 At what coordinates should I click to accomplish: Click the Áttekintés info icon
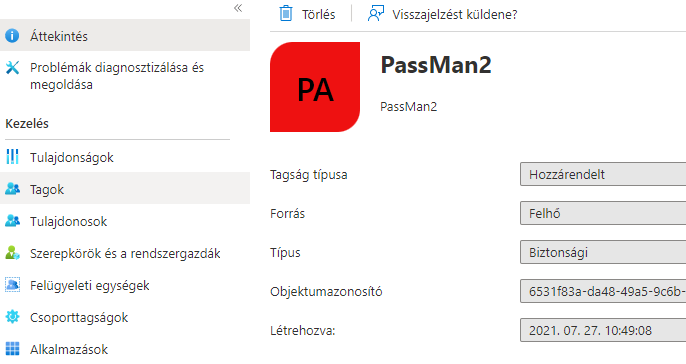point(12,35)
